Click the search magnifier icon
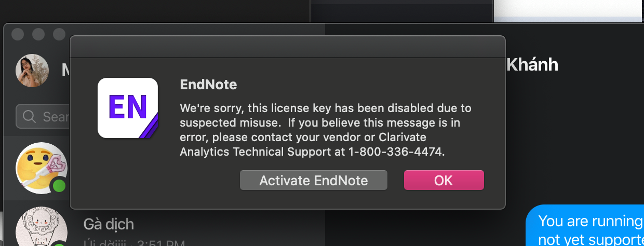The height and width of the screenshot is (246, 644). click(x=30, y=116)
